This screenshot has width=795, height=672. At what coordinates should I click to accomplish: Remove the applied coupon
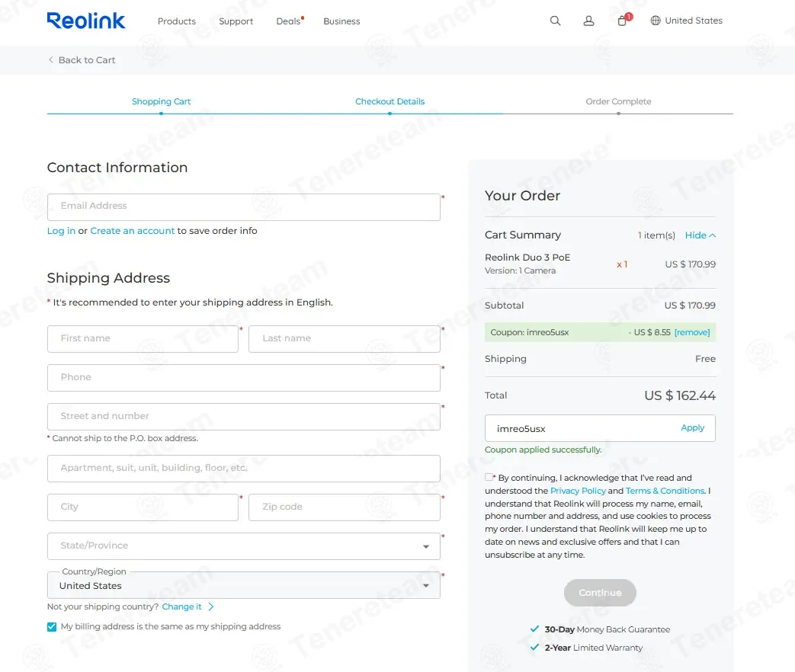[x=692, y=332]
